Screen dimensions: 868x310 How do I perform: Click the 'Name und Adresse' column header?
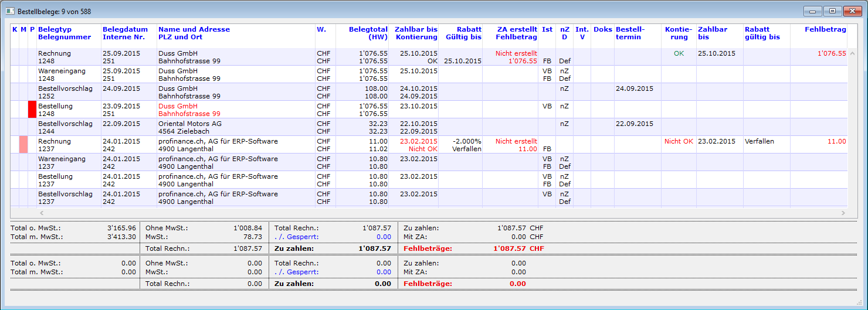point(194,29)
